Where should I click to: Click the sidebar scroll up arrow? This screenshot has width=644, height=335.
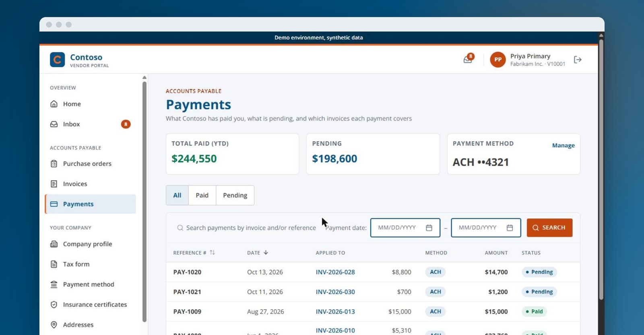click(144, 78)
